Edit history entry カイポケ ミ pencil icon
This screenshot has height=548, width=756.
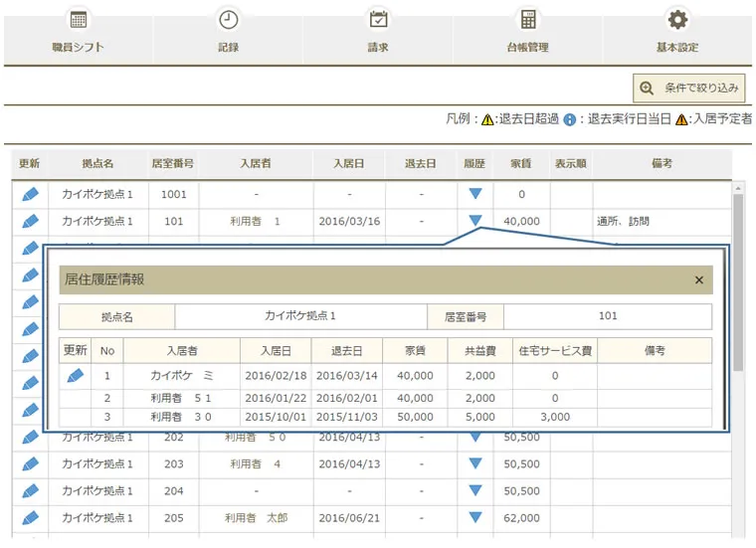(76, 376)
